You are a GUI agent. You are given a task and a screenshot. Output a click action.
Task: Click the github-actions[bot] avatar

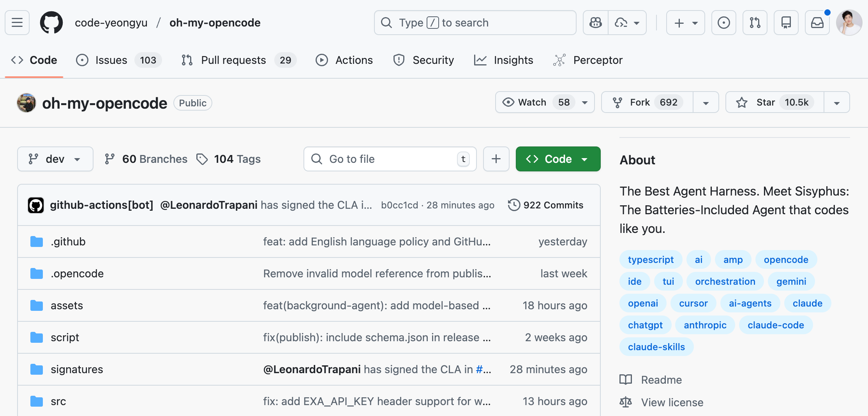pyautogui.click(x=36, y=205)
